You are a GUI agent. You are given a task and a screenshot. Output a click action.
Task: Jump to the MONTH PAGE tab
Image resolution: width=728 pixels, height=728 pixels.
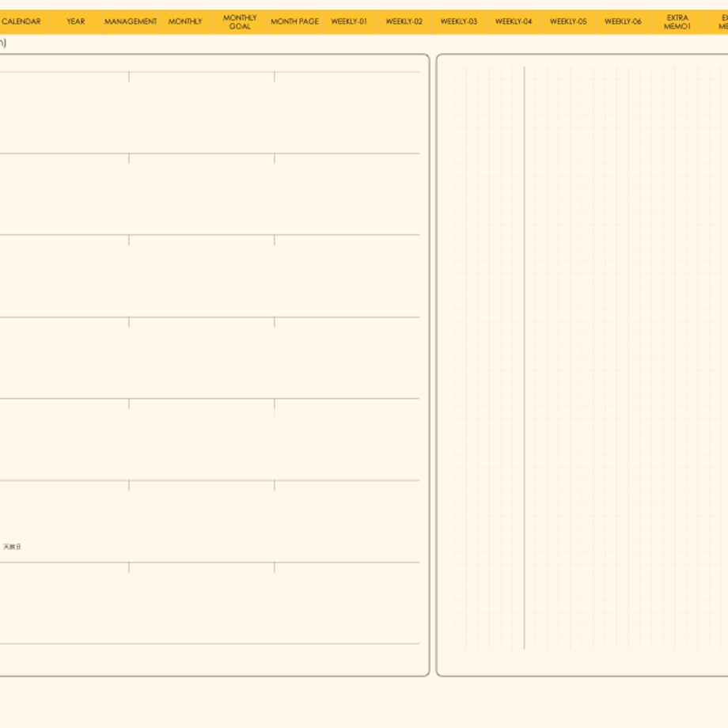click(x=295, y=22)
